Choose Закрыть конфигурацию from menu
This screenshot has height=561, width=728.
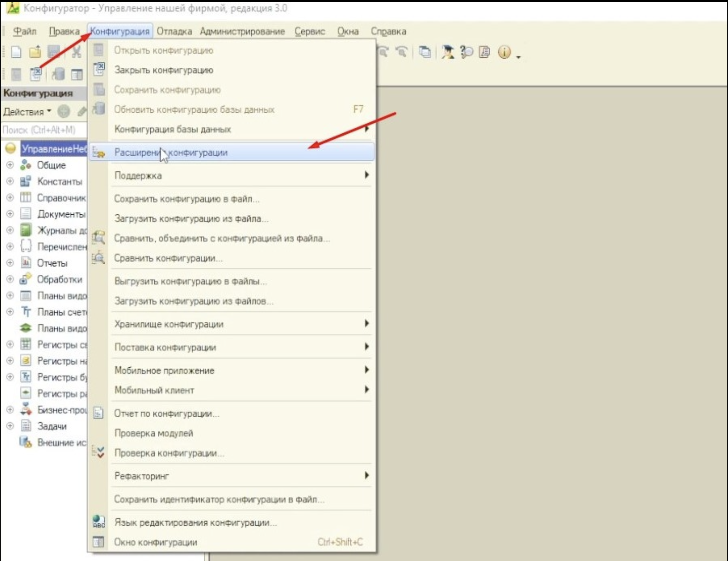click(x=232, y=70)
